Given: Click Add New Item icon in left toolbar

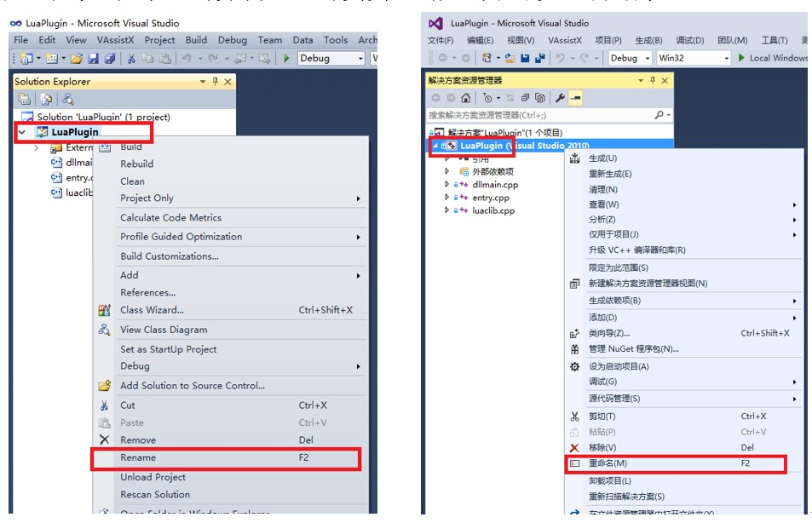Looking at the screenshot, I should [51, 59].
